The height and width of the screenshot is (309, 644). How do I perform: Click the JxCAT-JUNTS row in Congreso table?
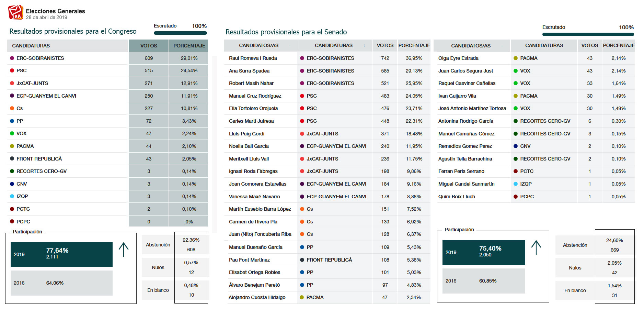point(107,83)
